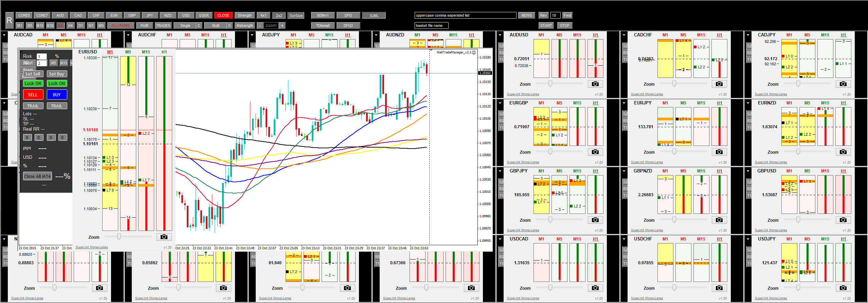Click the GBPNZD panel camera icon

719,220
